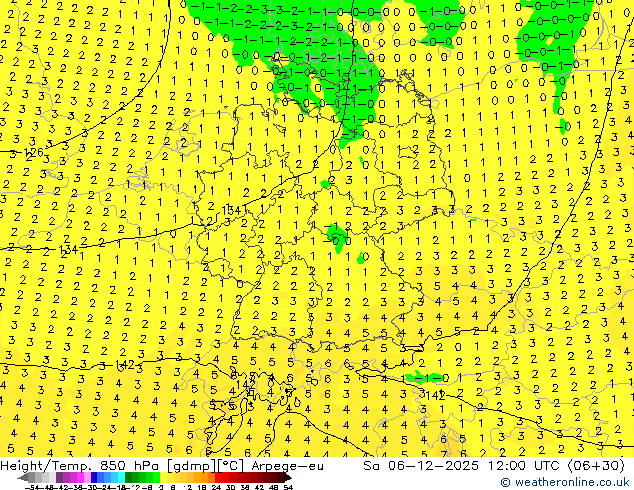Click the '[°C]' unit label in title

tap(232, 466)
